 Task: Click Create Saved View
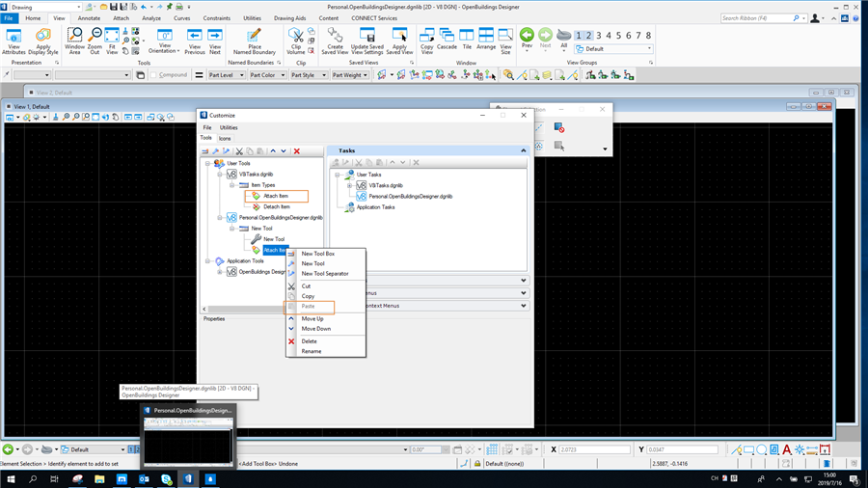click(x=335, y=41)
